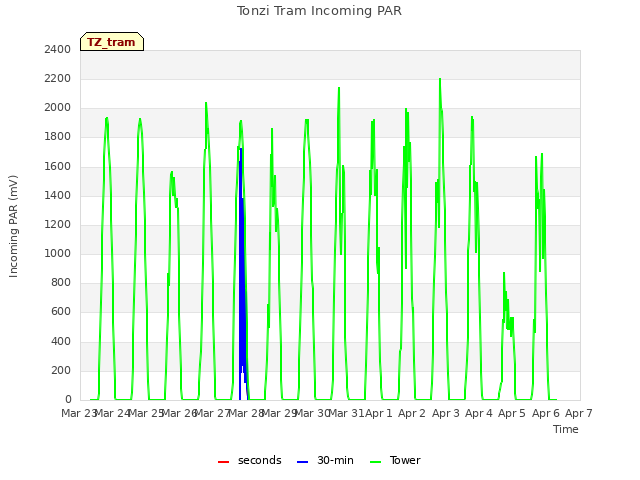
Task: Click the red seconds legend swatch
Action: coord(223,462)
